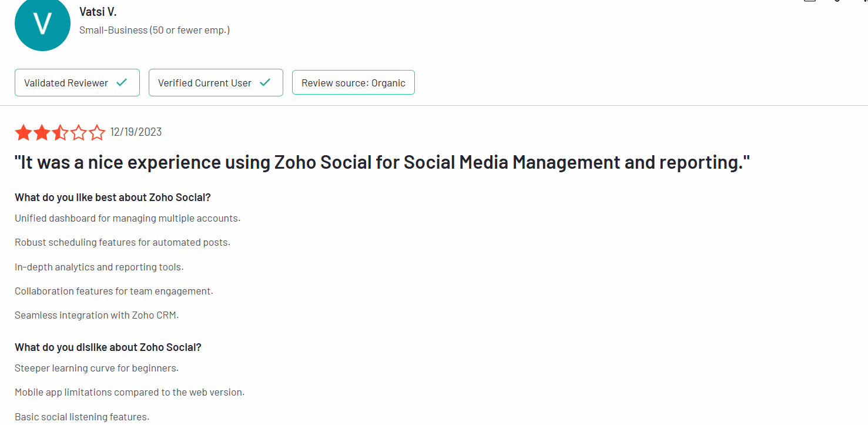Select line Unified dashboard for managing multiple accounts
This screenshot has width=868, height=425.
tap(128, 218)
